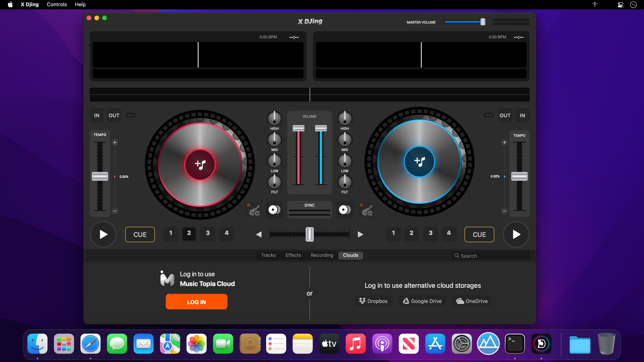Click the left deck add-track icon
Image resolution: width=644 pixels, height=362 pixels.
tap(200, 165)
